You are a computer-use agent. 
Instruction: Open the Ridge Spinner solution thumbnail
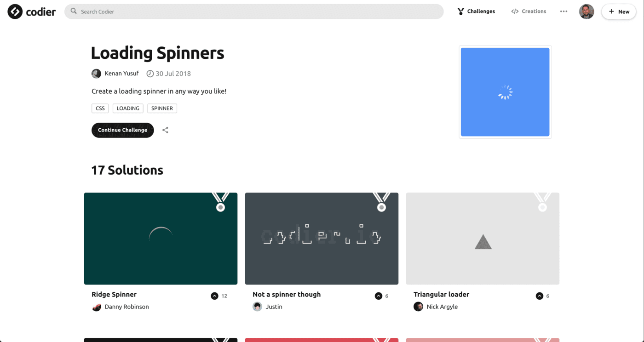click(x=161, y=239)
